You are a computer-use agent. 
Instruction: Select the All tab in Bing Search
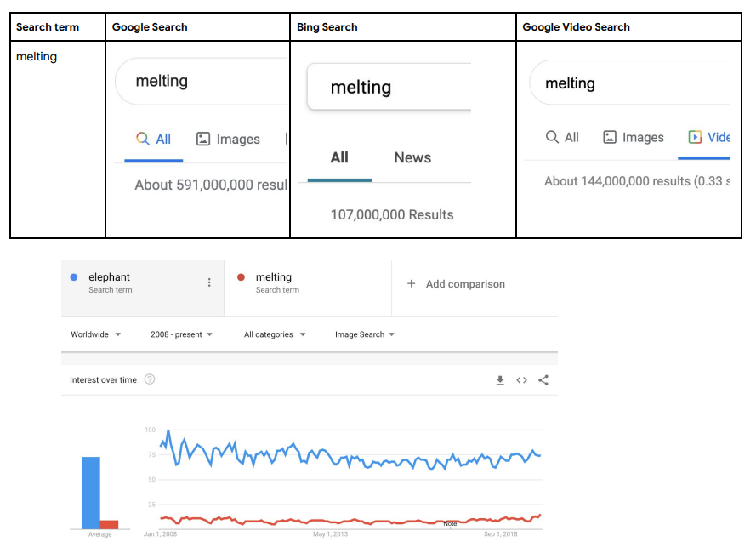pos(339,157)
